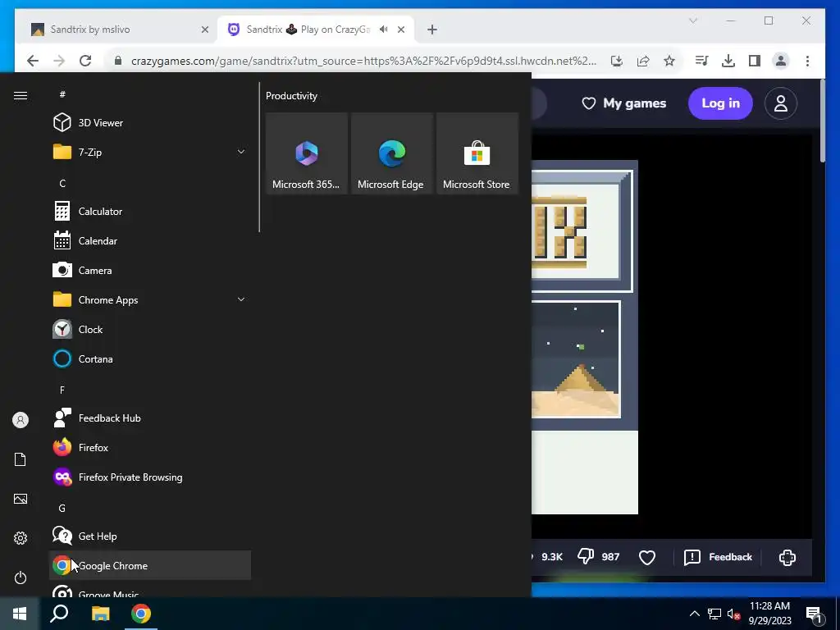Bookmark this page with the star
The width and height of the screenshot is (840, 630).
(x=669, y=61)
